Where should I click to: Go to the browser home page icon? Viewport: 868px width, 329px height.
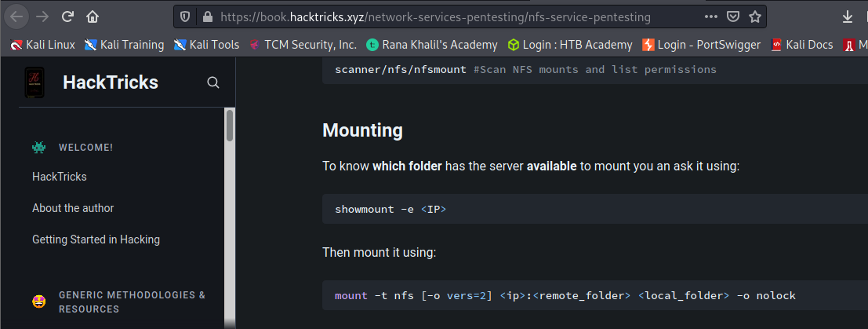pyautogui.click(x=93, y=16)
